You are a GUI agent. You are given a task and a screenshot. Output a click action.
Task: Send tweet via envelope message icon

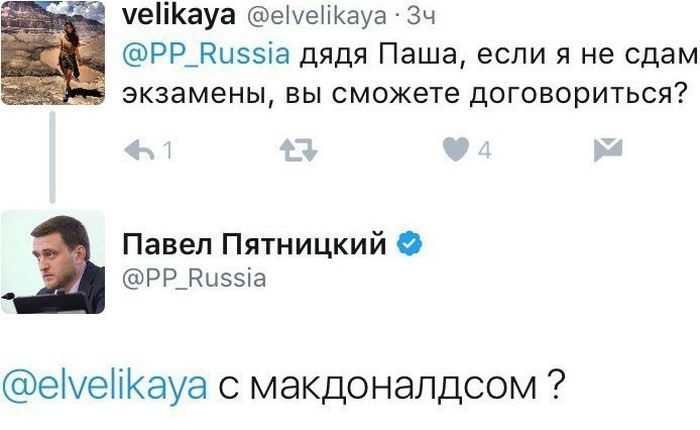[607, 150]
